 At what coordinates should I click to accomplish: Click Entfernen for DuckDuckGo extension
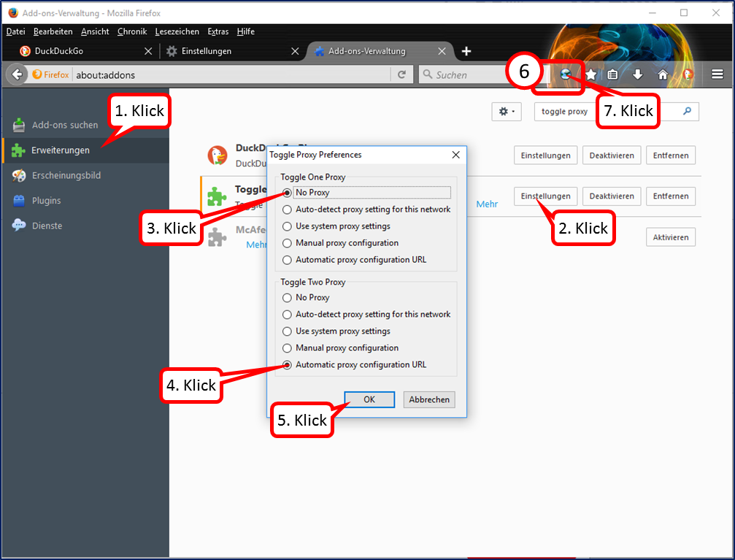671,156
